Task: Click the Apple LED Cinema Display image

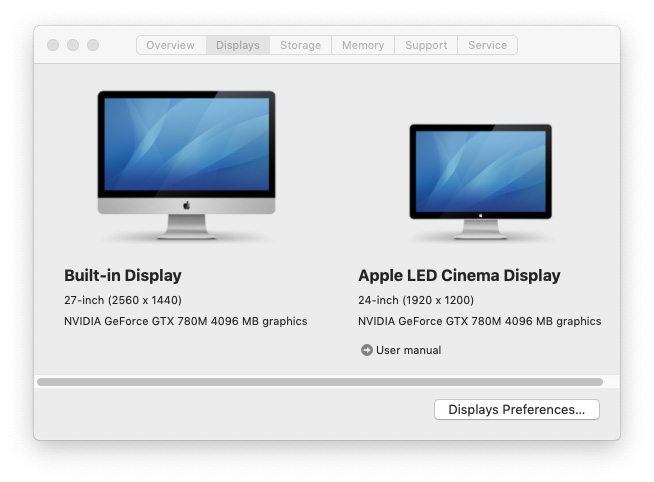Action: pyautogui.click(x=480, y=181)
